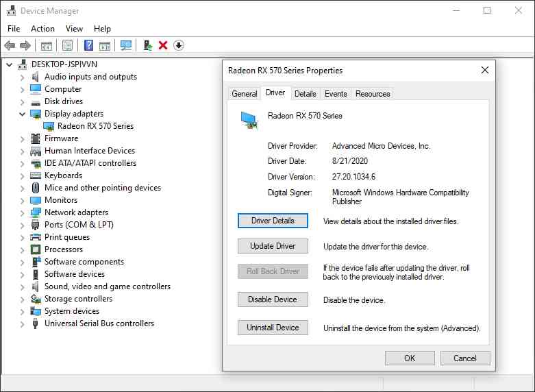Screen dimensions: 535x392
Task: Click Scan for hardware changes monitor icon
Action: [x=126, y=45]
